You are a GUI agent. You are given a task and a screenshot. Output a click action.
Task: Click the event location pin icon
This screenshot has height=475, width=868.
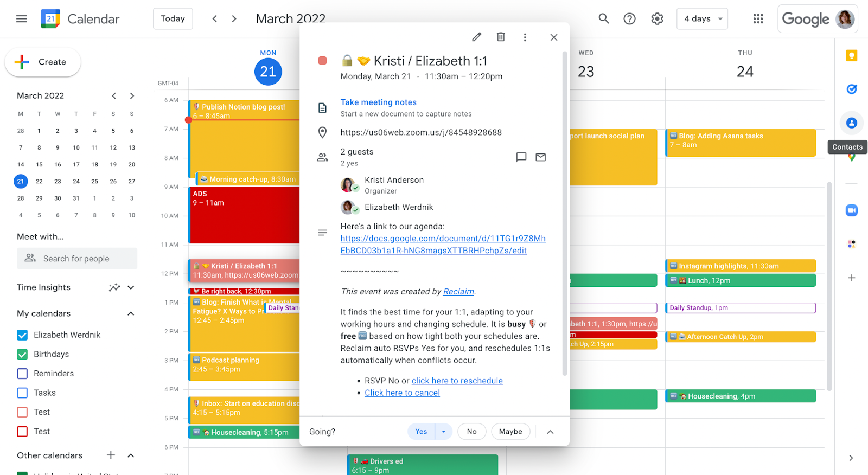point(322,132)
